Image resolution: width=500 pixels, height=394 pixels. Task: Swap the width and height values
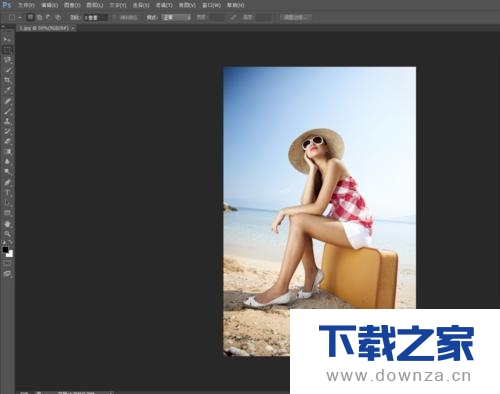pos(233,17)
